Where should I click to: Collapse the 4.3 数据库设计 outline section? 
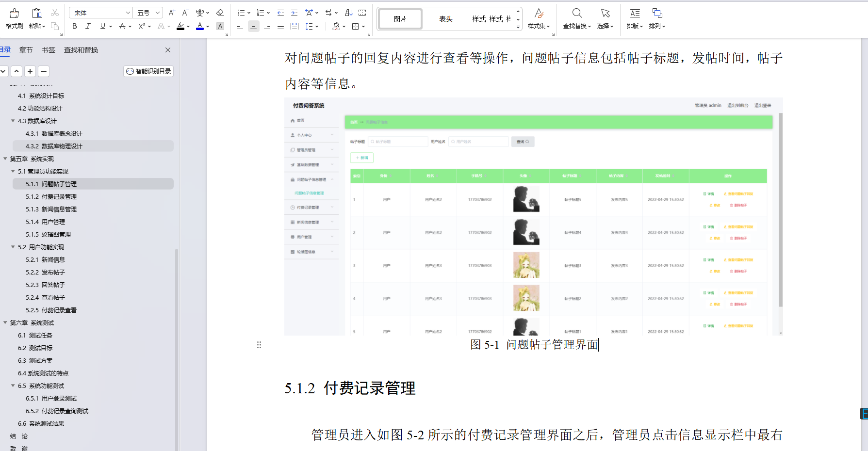(x=13, y=121)
